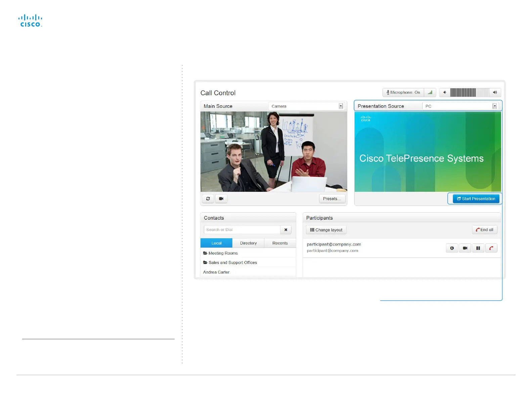
Task: Open camera Presets
Action: pyautogui.click(x=332, y=199)
